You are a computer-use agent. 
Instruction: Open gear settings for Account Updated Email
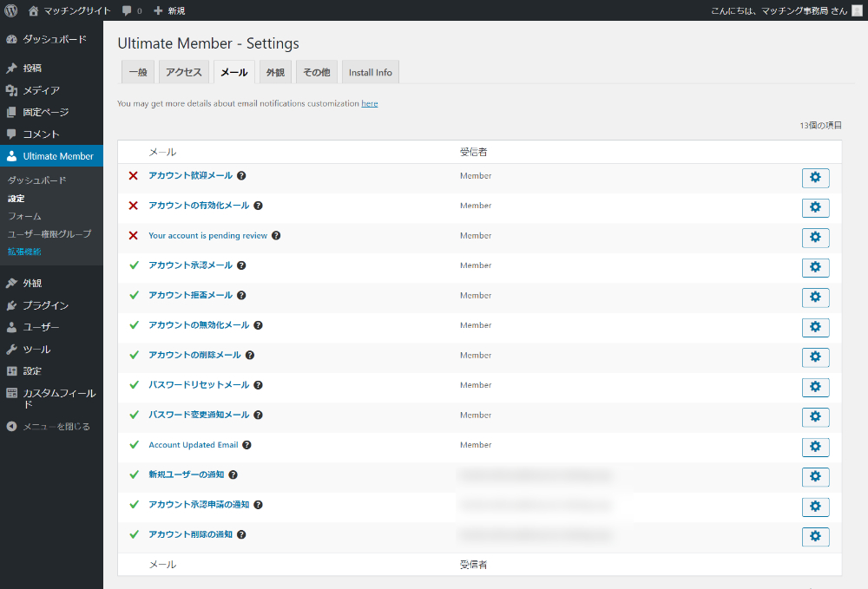point(815,447)
